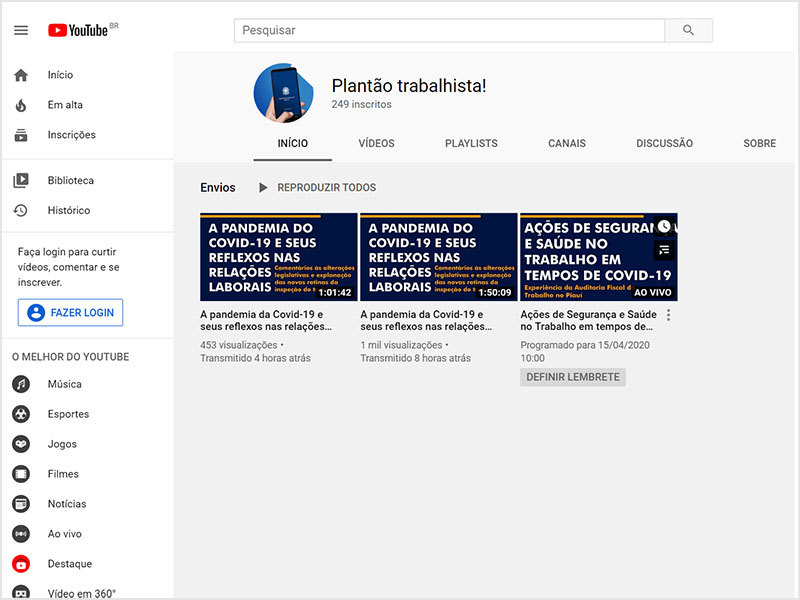
Task: Click the Destaque sidebar label
Action: coord(70,564)
